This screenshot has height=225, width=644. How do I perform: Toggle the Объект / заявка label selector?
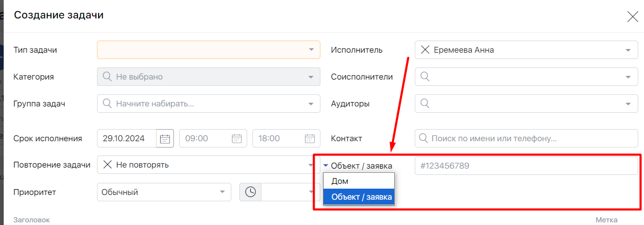tap(357, 165)
